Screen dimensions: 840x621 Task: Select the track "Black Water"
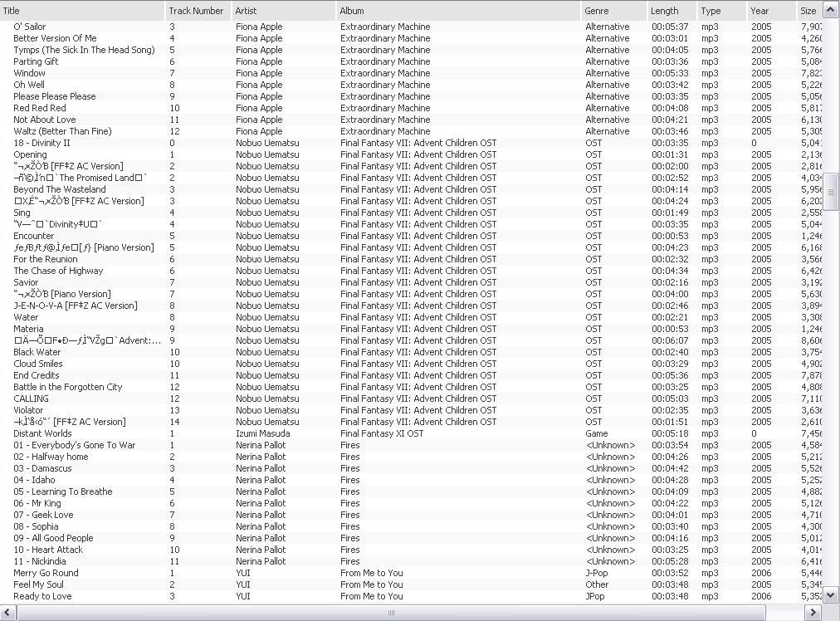point(37,352)
